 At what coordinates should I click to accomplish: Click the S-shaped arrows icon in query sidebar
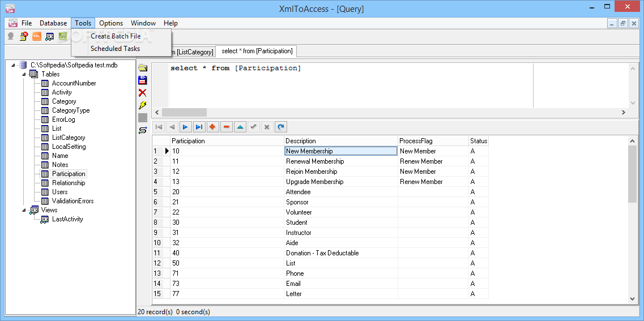[143, 130]
